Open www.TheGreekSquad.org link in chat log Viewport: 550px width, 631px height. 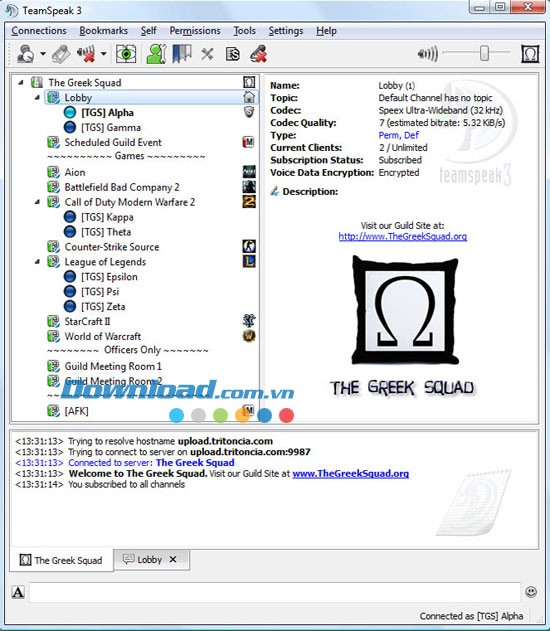(350, 474)
